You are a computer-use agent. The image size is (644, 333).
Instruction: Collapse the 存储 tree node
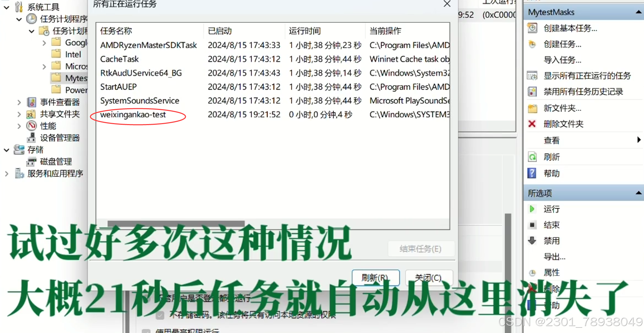pos(7,150)
